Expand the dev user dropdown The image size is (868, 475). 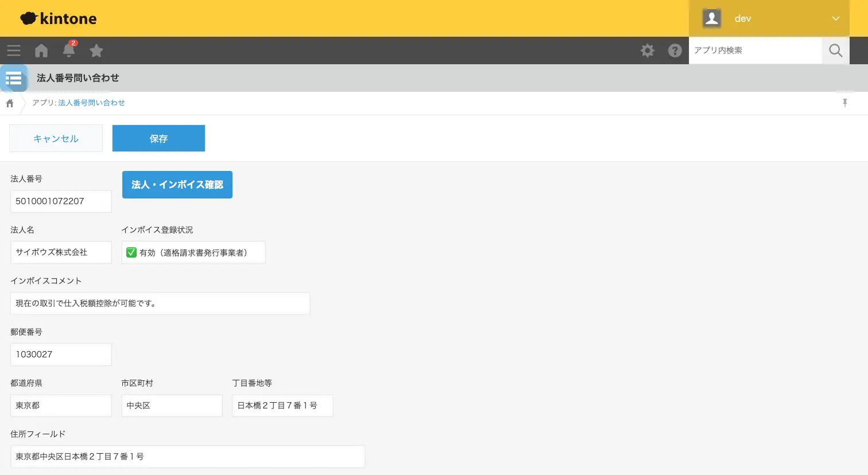[x=769, y=18]
